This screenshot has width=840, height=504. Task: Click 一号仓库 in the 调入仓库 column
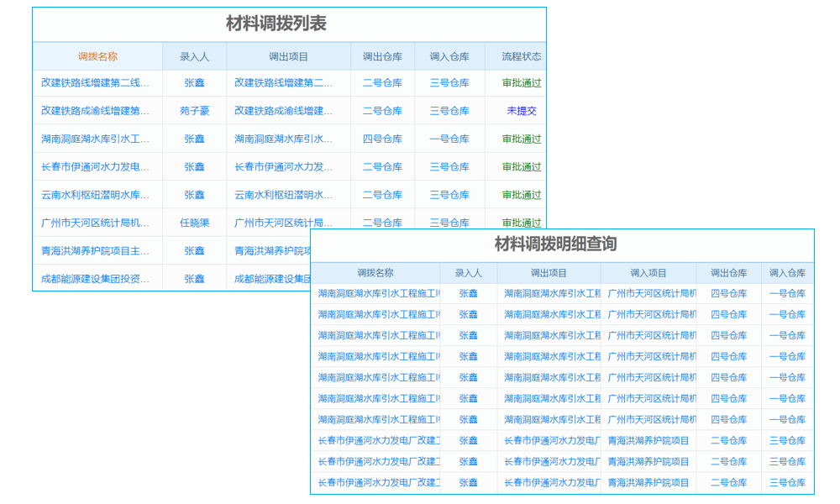point(451,139)
